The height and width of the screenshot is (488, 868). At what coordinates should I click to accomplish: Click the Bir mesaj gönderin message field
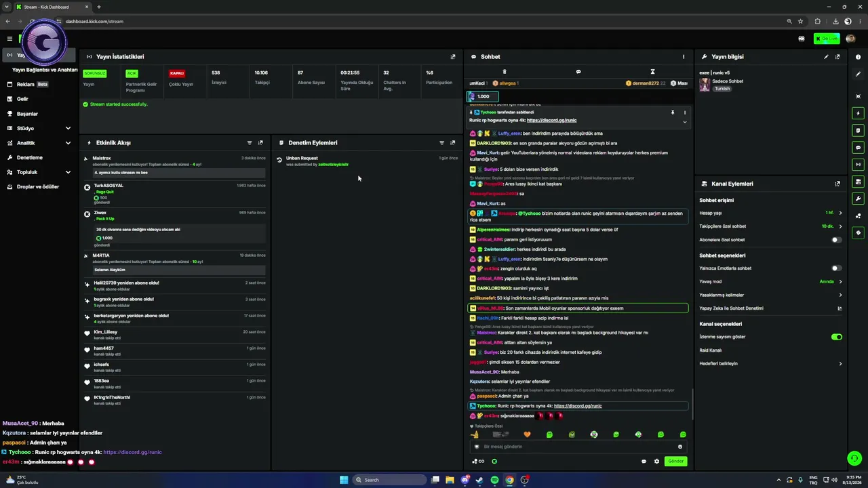[578, 447]
